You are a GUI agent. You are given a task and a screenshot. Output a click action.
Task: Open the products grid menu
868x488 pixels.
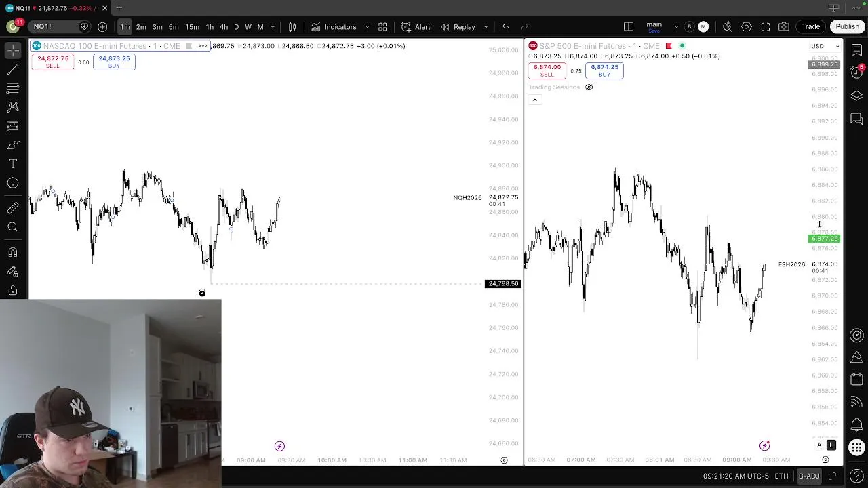[x=856, y=447]
